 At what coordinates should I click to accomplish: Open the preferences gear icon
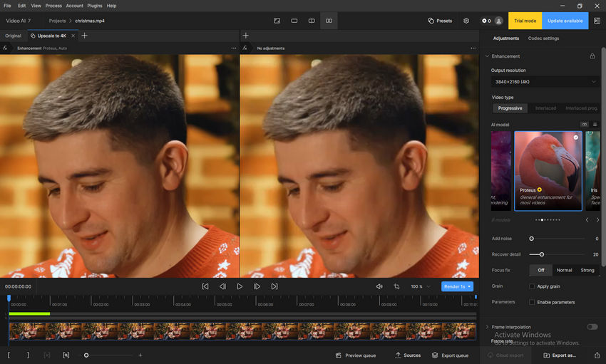coord(466,21)
